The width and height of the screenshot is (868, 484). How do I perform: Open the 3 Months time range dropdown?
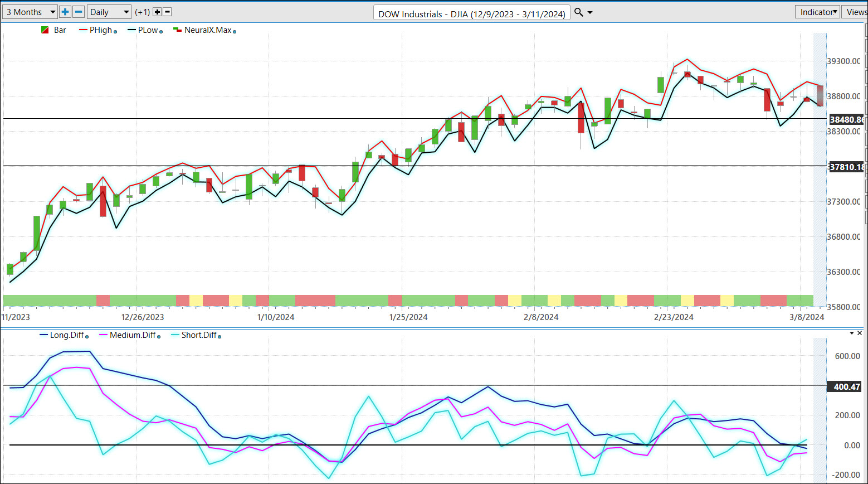[30, 12]
